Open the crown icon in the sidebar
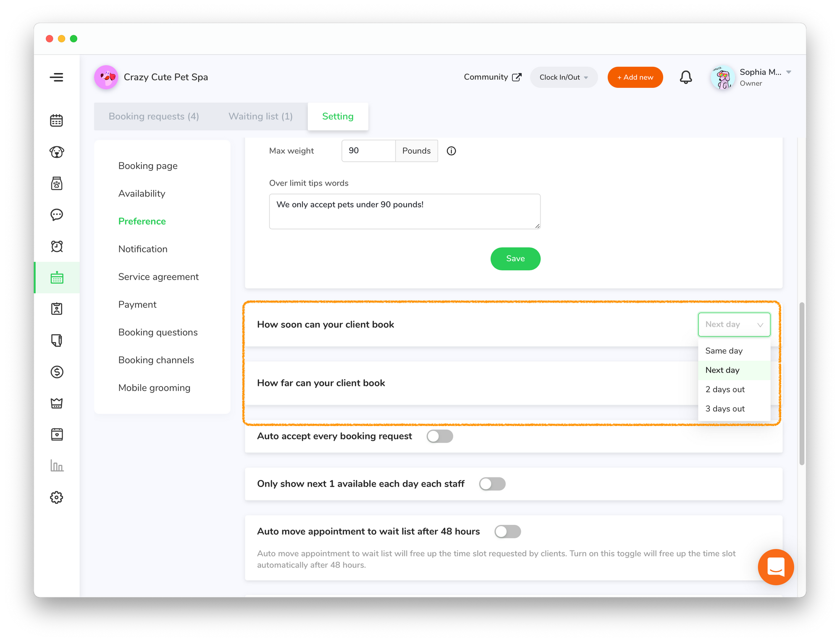840x642 pixels. click(56, 403)
